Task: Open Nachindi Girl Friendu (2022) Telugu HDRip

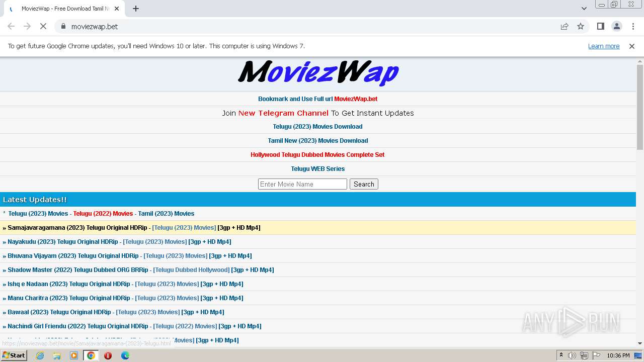Action: [78, 326]
